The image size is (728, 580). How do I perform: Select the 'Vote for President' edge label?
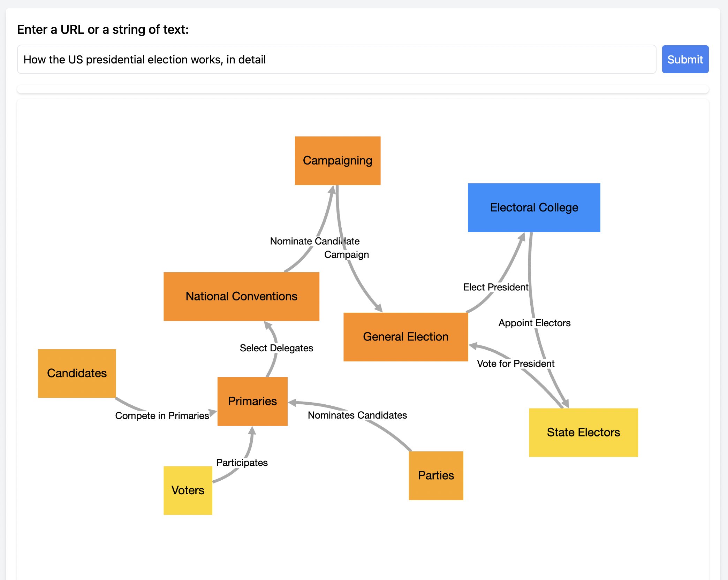[516, 364]
